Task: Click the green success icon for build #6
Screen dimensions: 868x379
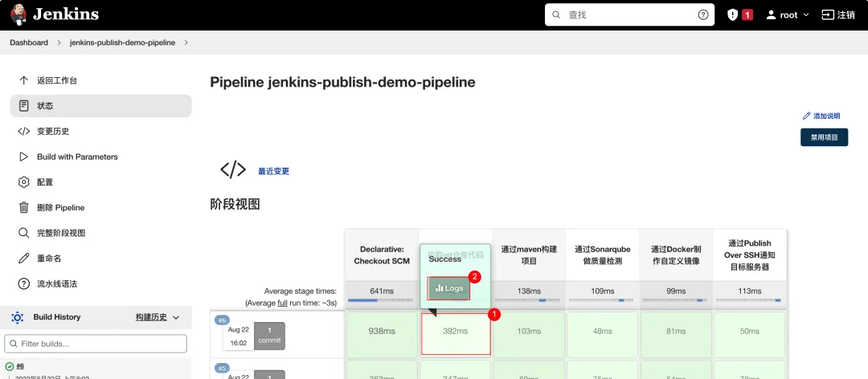Action: click(10, 366)
